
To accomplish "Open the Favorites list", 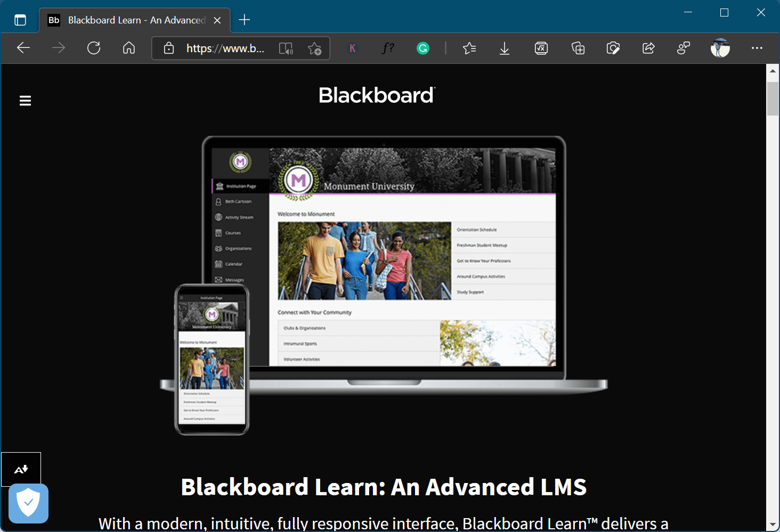I will [469, 48].
